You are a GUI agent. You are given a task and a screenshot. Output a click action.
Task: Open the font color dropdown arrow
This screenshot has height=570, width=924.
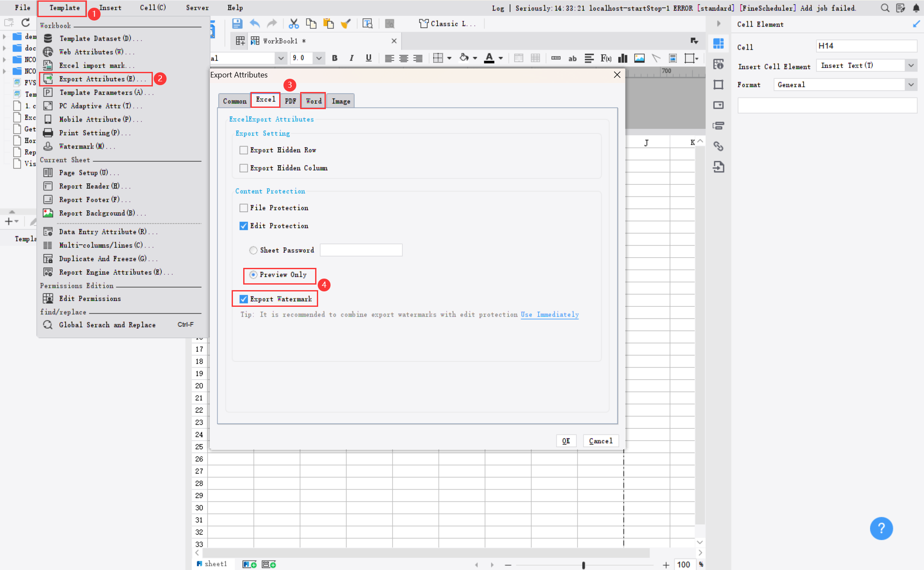click(501, 58)
